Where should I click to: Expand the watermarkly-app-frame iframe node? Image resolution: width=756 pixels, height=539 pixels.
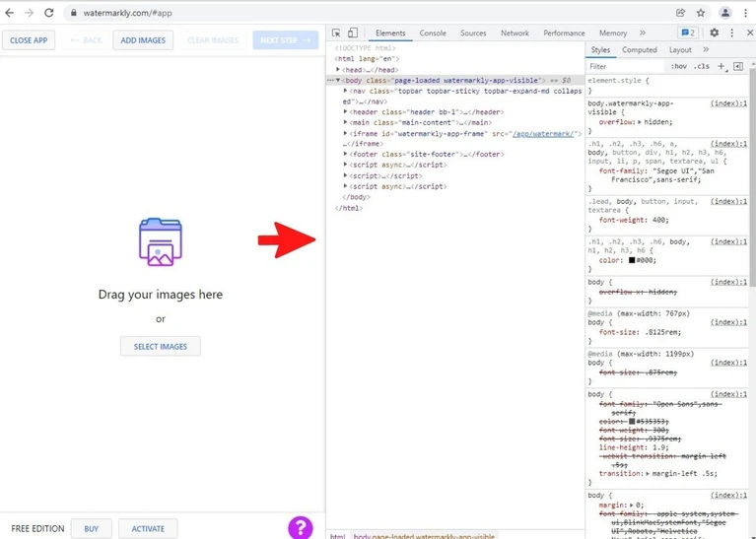point(346,133)
